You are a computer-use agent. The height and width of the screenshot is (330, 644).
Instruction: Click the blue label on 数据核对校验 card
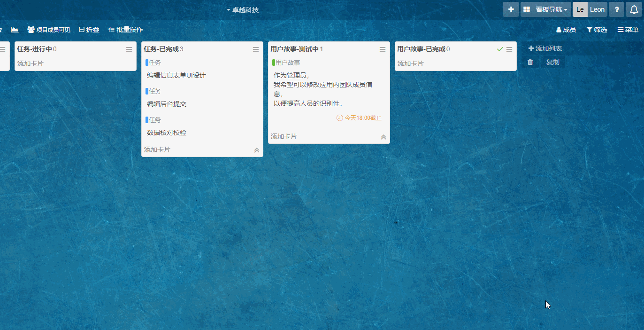[x=147, y=120]
